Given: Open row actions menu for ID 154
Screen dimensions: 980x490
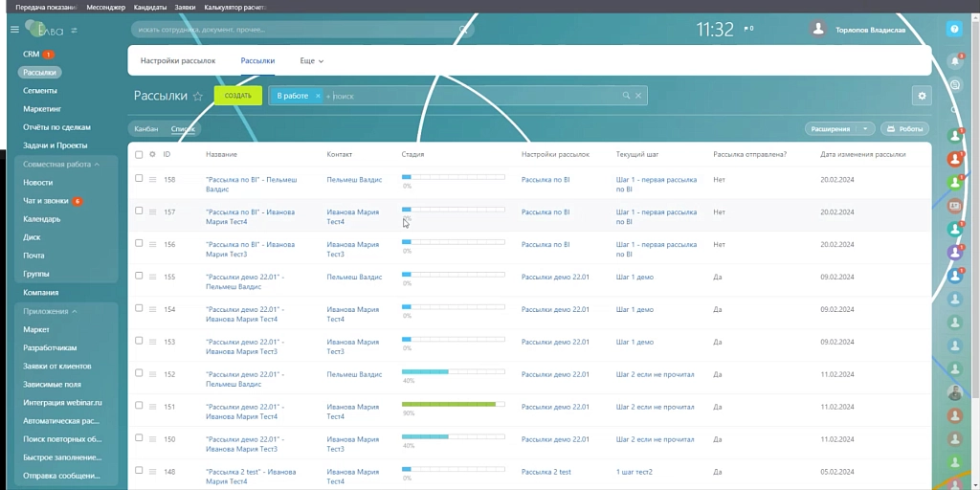Looking at the screenshot, I should (152, 309).
